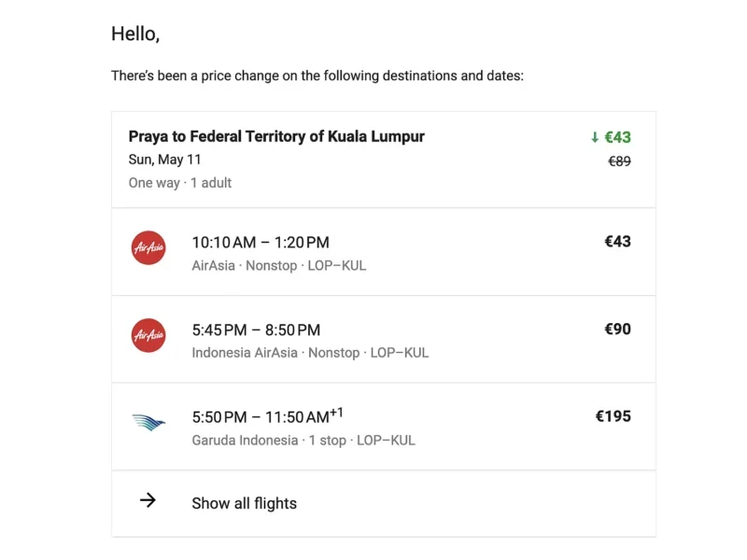Click the Garuda Indonesia logo icon
Image resolution: width=747 pixels, height=560 pixels.
[x=148, y=423]
